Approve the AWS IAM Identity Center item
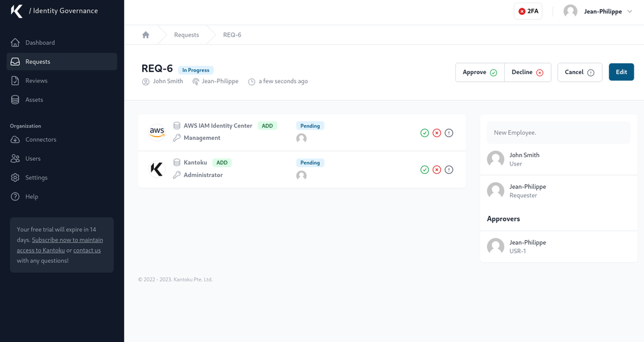The width and height of the screenshot is (644, 342). [424, 133]
